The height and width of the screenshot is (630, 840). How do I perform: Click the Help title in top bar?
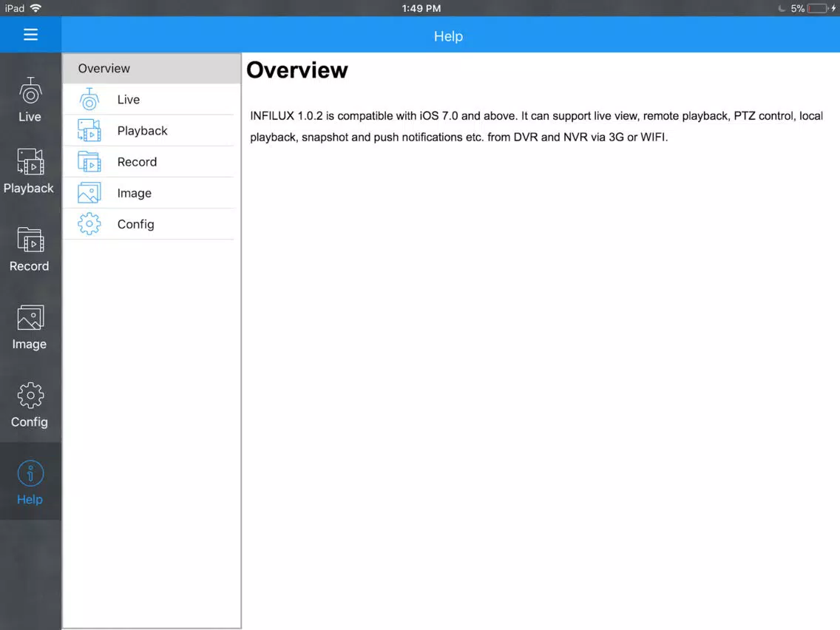(x=448, y=36)
